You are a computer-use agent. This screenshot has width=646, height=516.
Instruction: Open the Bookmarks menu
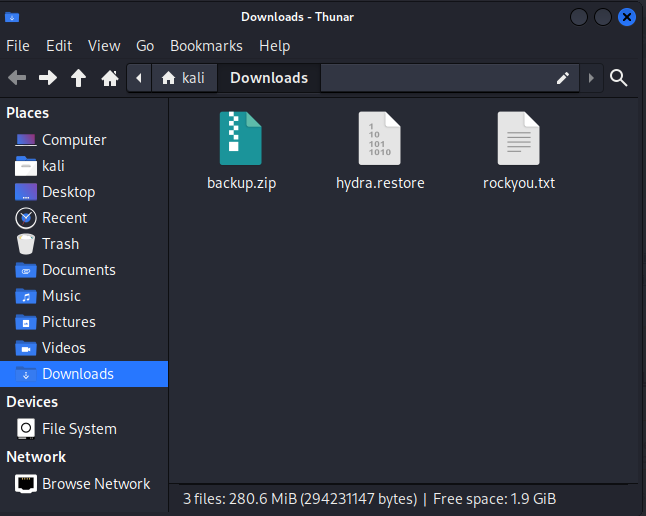tap(206, 46)
